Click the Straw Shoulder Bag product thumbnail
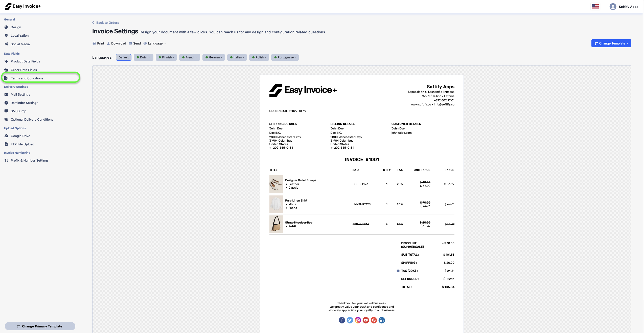 click(276, 224)
